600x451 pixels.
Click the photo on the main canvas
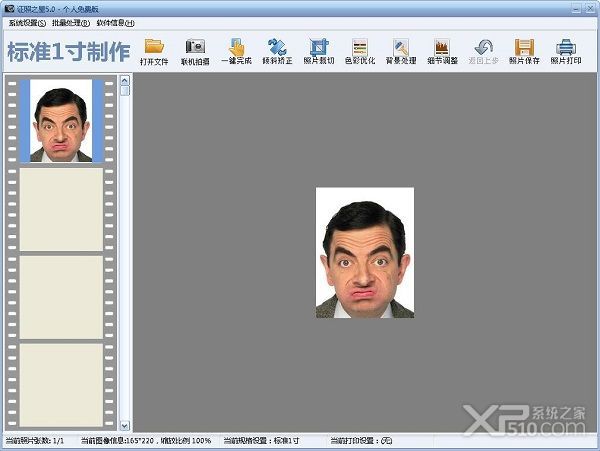365,252
